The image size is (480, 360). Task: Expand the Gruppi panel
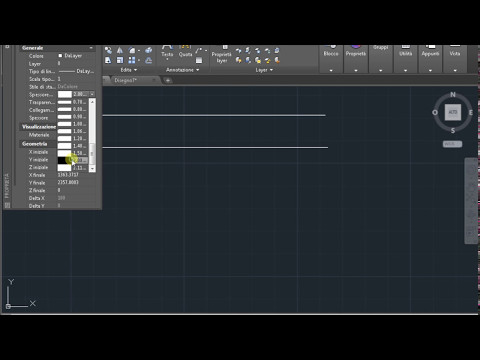[381, 70]
